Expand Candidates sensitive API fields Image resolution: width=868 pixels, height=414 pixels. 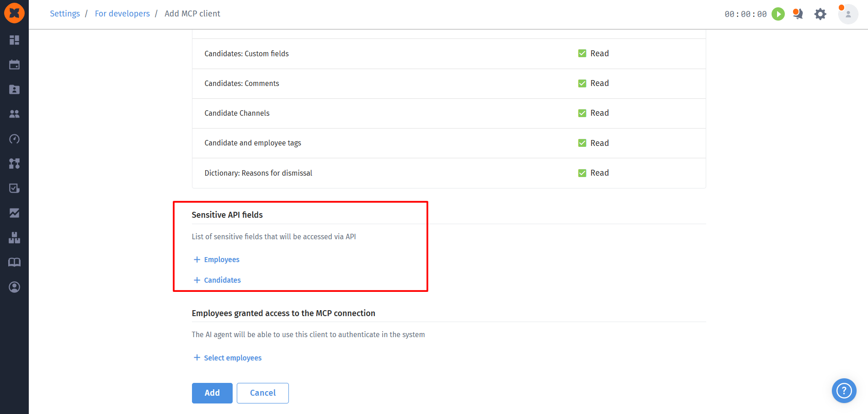(x=217, y=280)
